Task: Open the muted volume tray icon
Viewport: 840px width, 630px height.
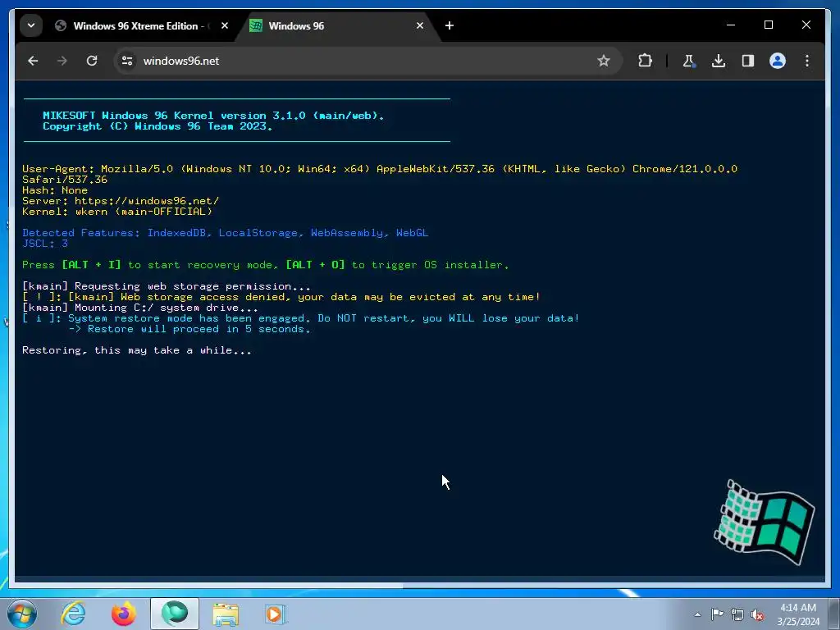Action: (757, 614)
